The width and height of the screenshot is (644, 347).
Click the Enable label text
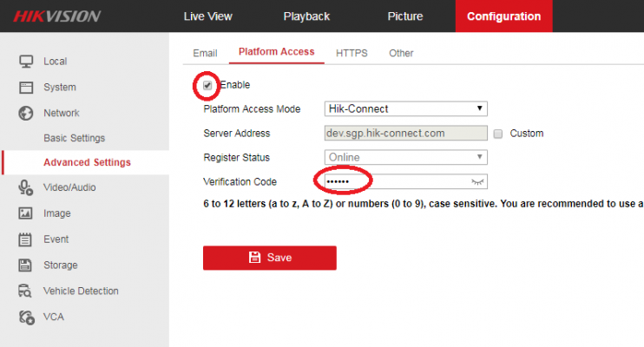(x=235, y=85)
